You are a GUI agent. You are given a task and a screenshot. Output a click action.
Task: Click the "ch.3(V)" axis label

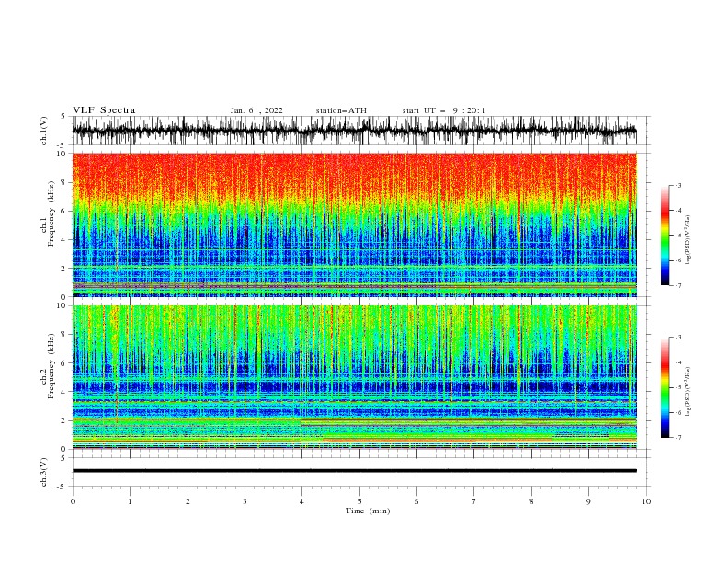click(44, 472)
